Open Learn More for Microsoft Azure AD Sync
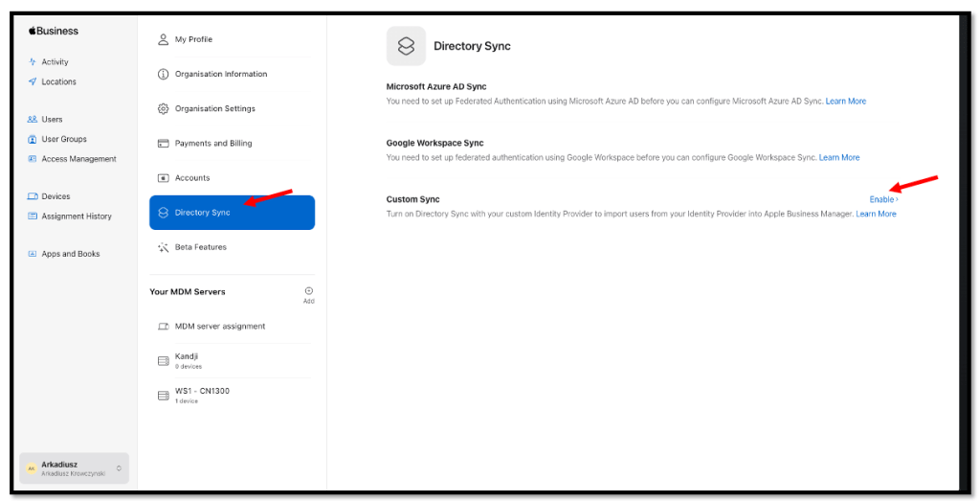Image resolution: width=980 pixels, height=501 pixels. point(845,102)
